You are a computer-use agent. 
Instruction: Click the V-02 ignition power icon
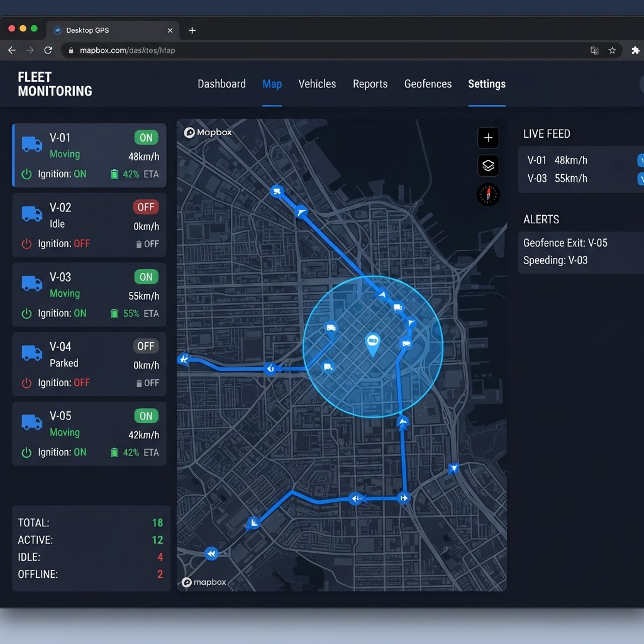(26, 244)
